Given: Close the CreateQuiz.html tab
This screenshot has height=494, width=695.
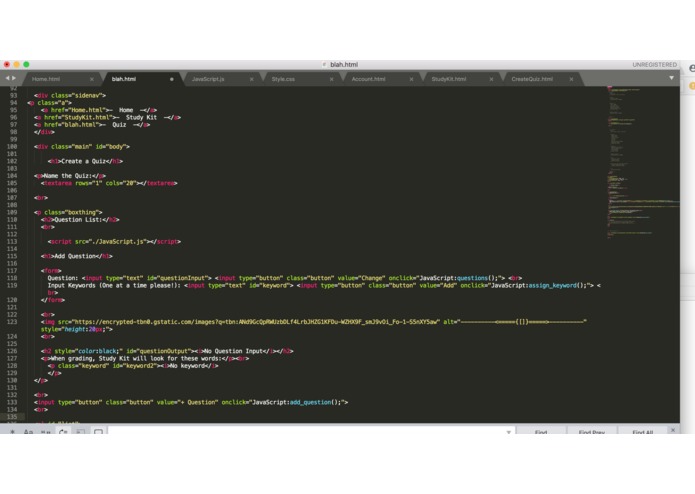Looking at the screenshot, I should 571,79.
